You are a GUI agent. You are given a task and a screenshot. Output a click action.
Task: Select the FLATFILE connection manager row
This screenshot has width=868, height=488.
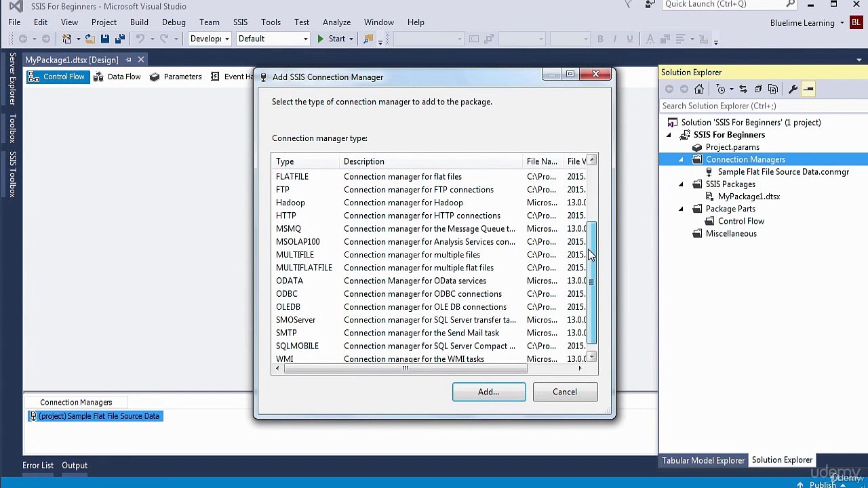pos(429,176)
